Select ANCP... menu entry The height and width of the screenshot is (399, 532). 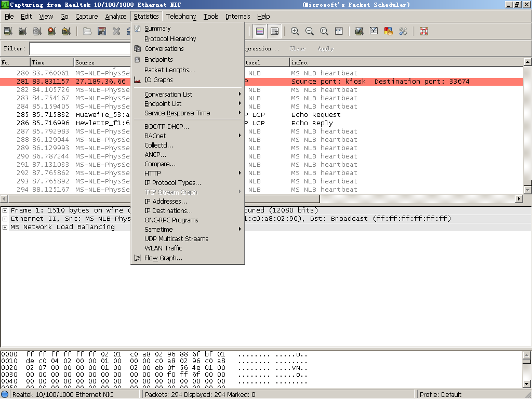(188, 154)
